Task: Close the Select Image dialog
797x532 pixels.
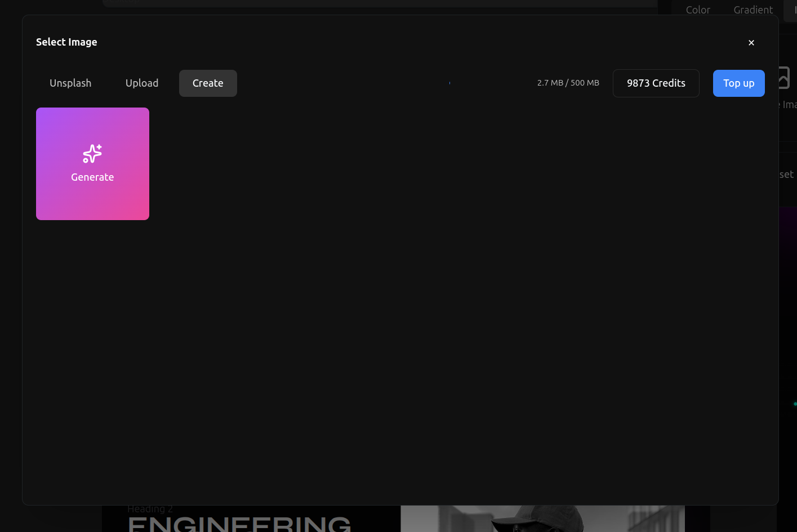Action: 751,43
